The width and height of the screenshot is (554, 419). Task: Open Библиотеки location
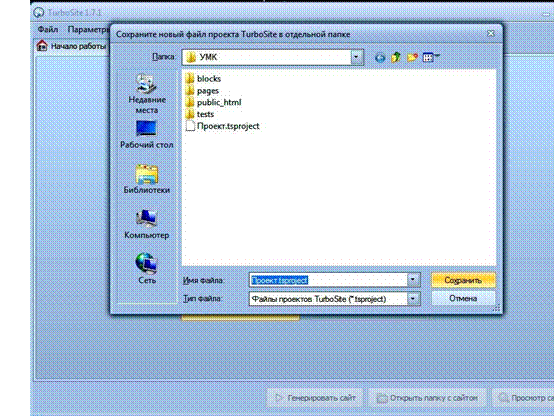coord(147,179)
